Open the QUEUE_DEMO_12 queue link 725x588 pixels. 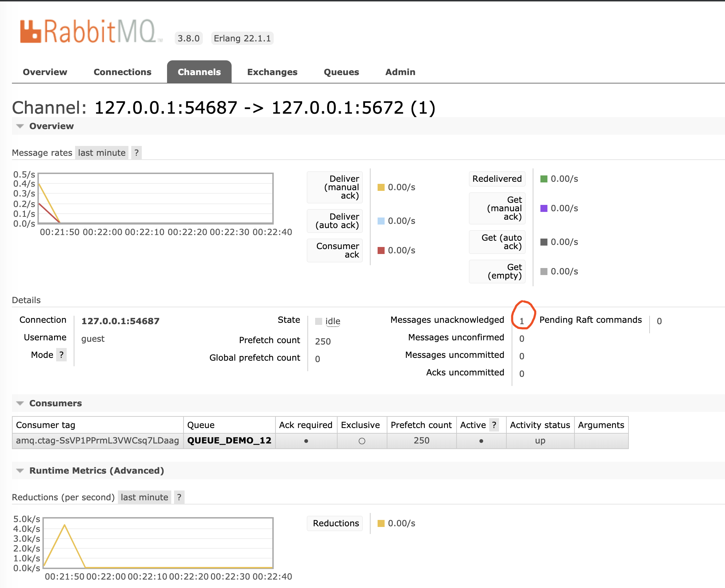229,440
